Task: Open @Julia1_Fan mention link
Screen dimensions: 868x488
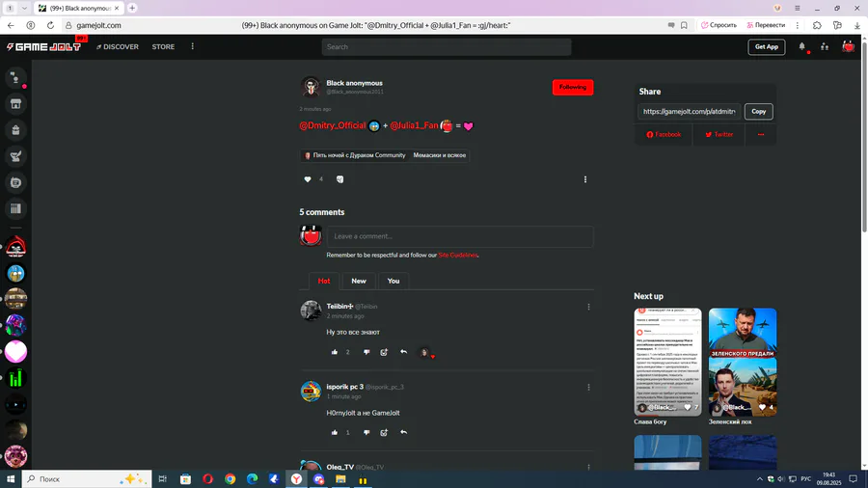Action: point(414,125)
